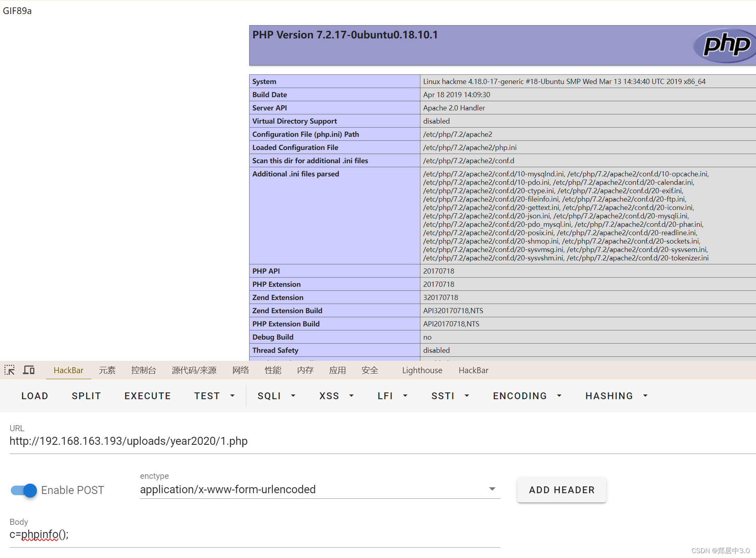Click the PHP Extension Build value API20170718,NTS
756x558 pixels.
tap(451, 324)
